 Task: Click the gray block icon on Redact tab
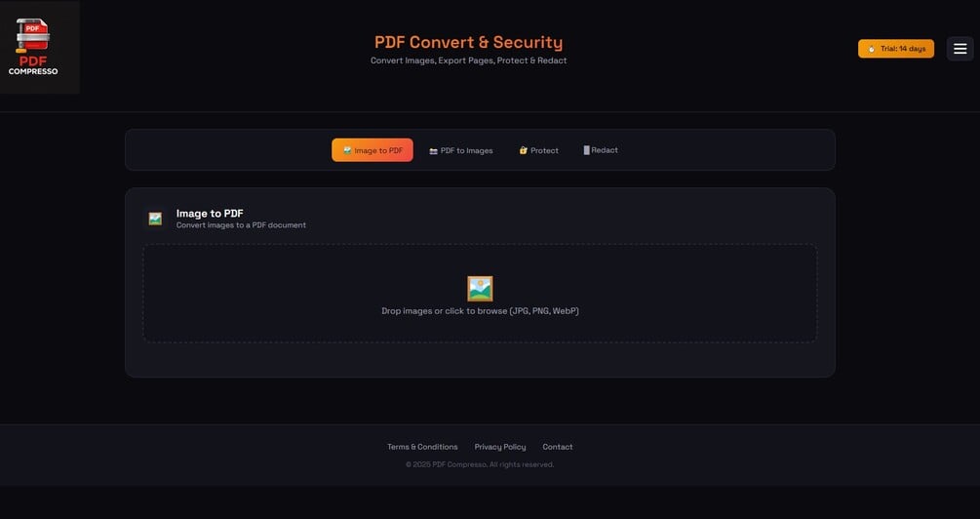pos(586,150)
